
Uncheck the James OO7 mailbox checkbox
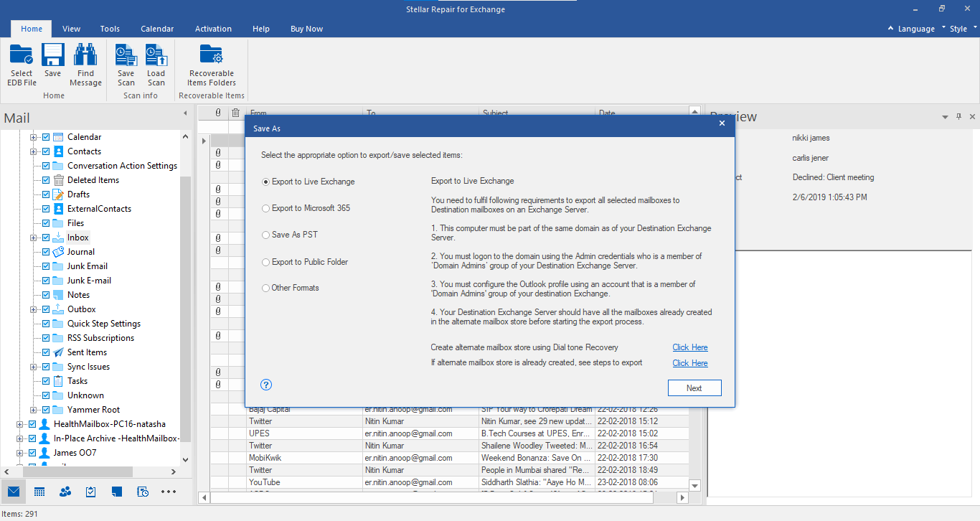(x=32, y=453)
